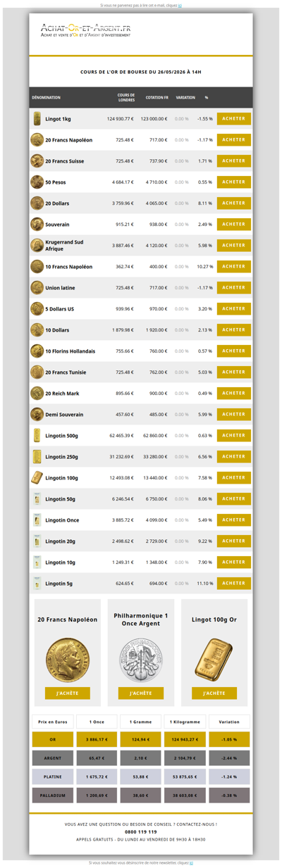Click the Lingotin 100g bar icon
282x868 pixels.
[x=37, y=478]
